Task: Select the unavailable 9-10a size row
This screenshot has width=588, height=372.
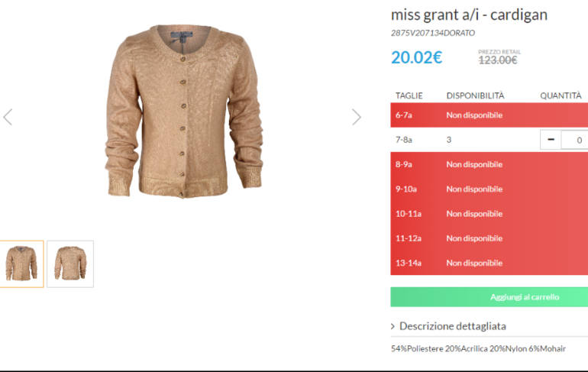Action: click(489, 189)
